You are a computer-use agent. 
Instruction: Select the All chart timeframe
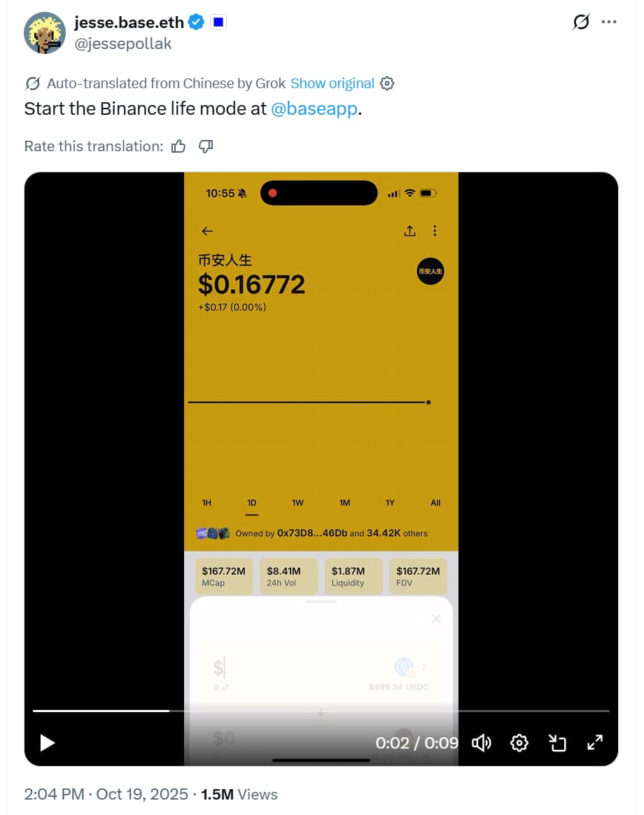(435, 503)
